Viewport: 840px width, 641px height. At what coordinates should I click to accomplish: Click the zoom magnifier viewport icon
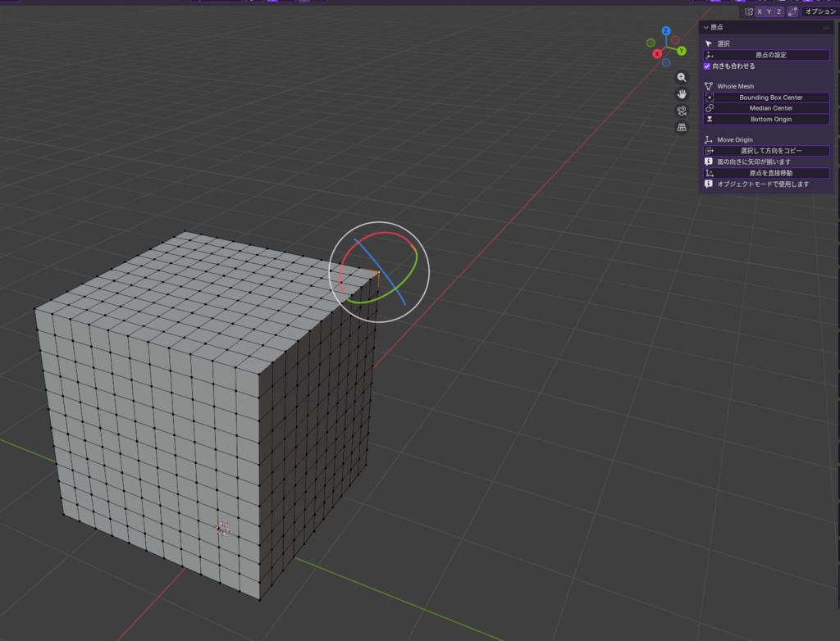pos(682,77)
